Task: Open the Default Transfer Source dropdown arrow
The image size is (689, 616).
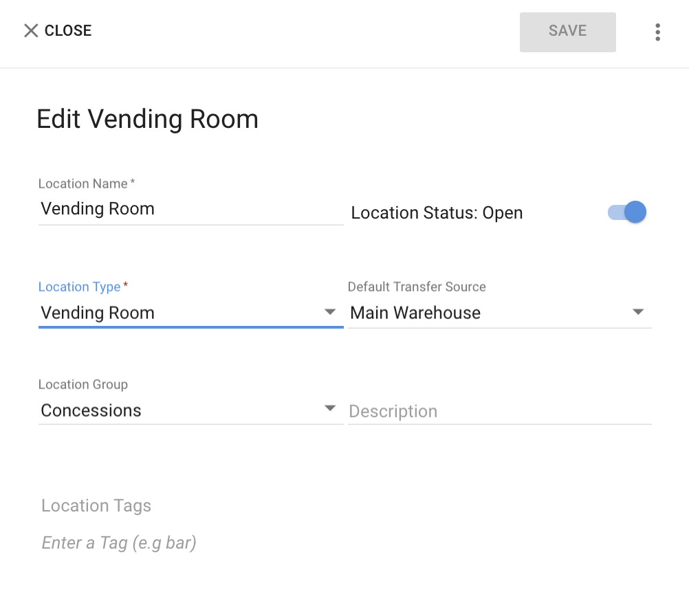Action: click(x=638, y=312)
